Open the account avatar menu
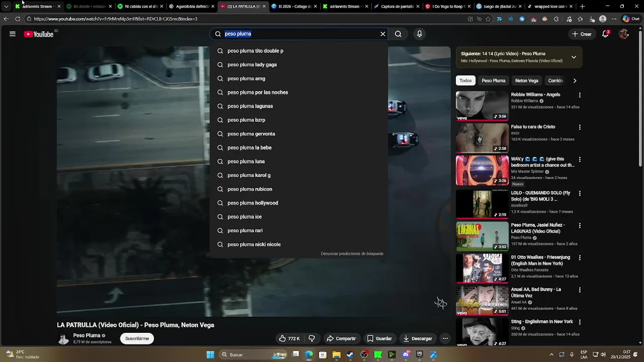The width and height of the screenshot is (644, 362). pos(624,34)
